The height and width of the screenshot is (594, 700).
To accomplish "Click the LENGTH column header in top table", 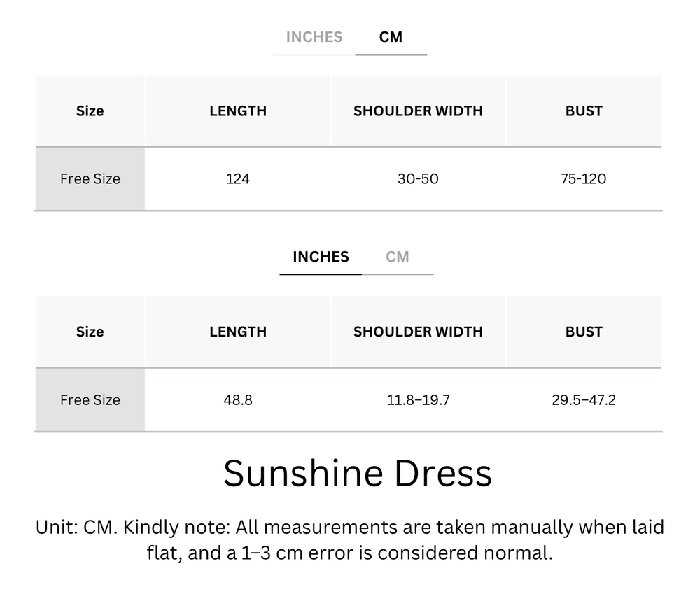I will pos(238,111).
